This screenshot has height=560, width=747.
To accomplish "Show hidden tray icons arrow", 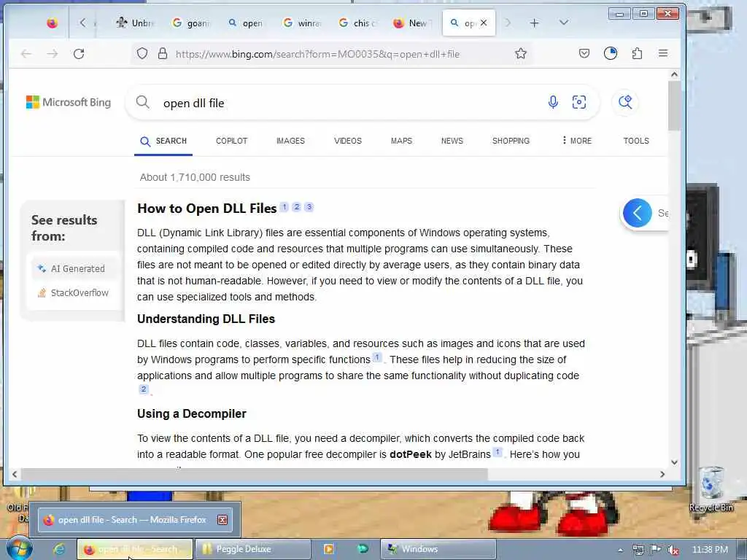I will 620,550.
